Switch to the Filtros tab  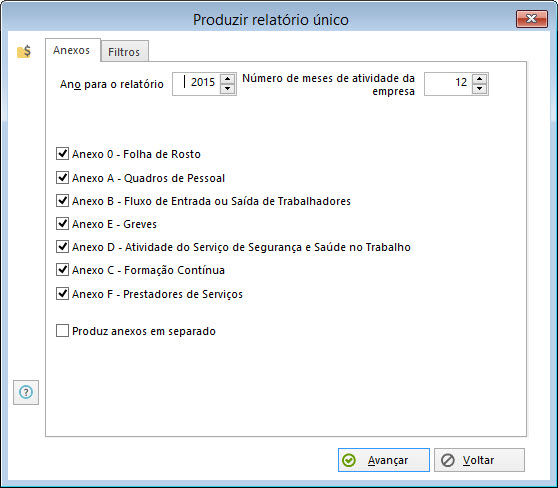124,52
